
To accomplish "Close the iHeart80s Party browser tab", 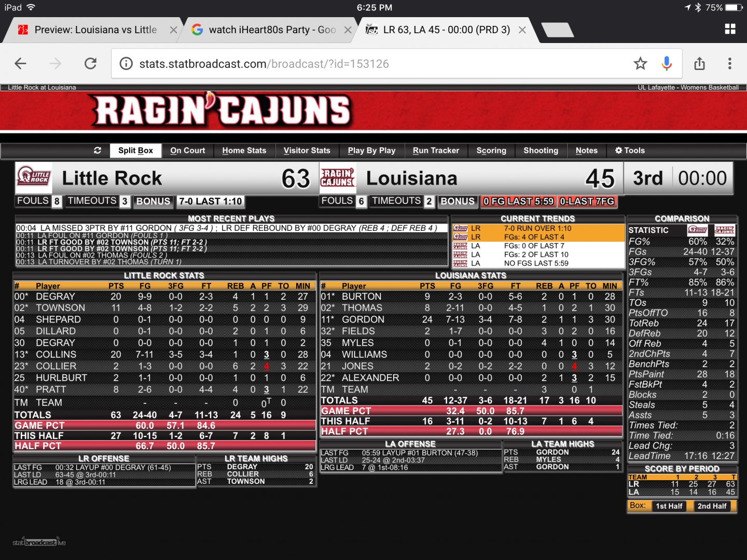I will [x=348, y=30].
